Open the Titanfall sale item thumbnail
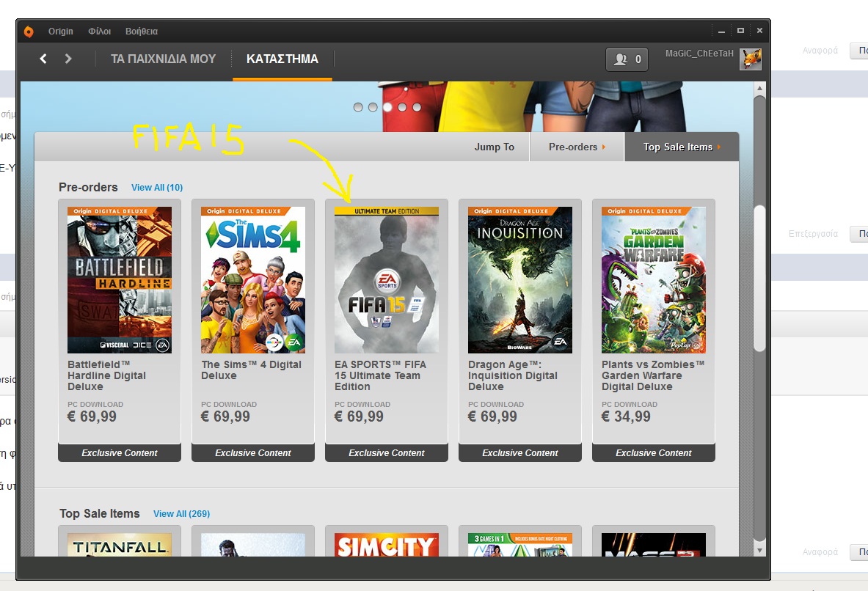 click(x=120, y=545)
